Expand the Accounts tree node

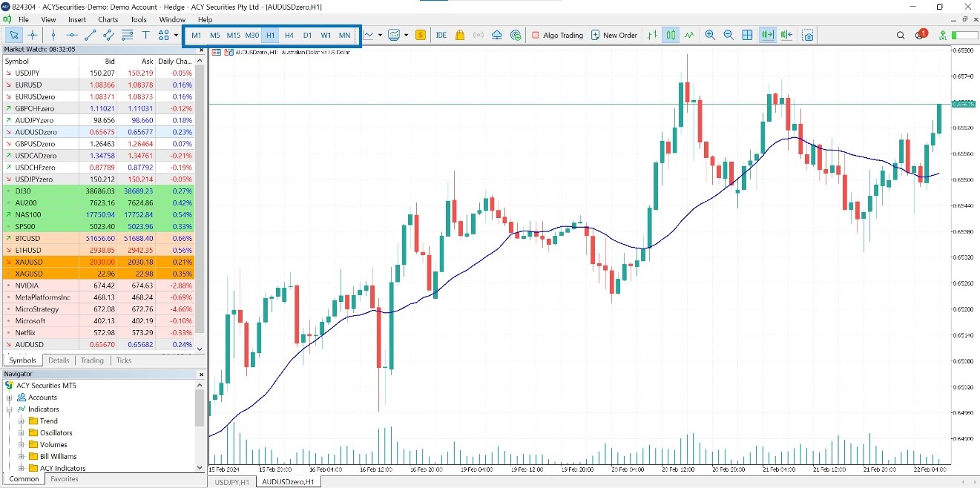pyautogui.click(x=10, y=398)
